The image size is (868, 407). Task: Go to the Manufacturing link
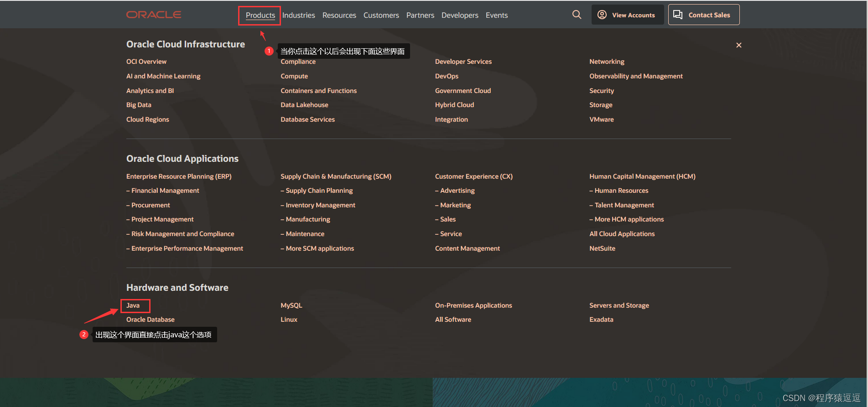pyautogui.click(x=306, y=219)
